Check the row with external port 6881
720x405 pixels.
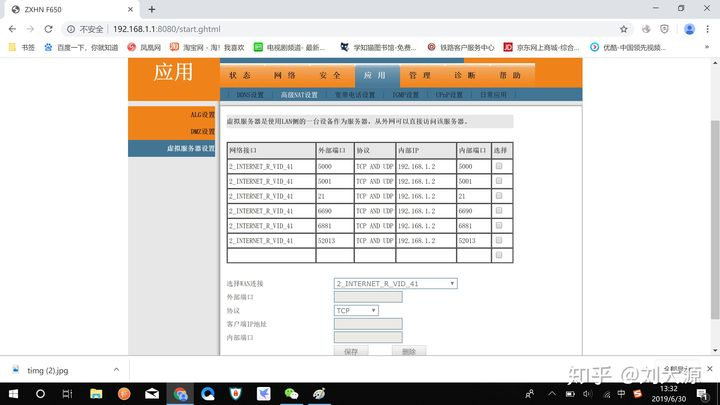pos(499,225)
